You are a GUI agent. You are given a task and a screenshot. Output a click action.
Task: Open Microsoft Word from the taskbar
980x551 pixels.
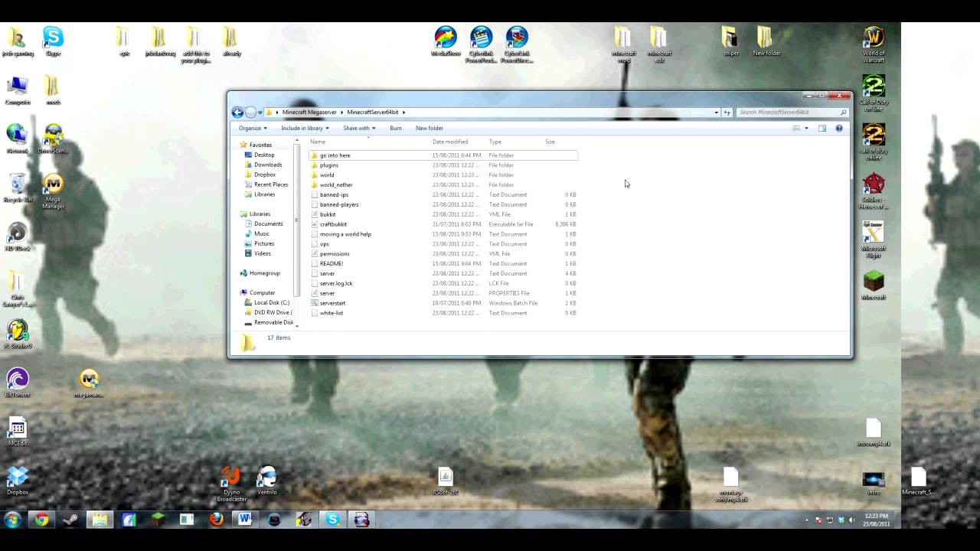click(245, 520)
